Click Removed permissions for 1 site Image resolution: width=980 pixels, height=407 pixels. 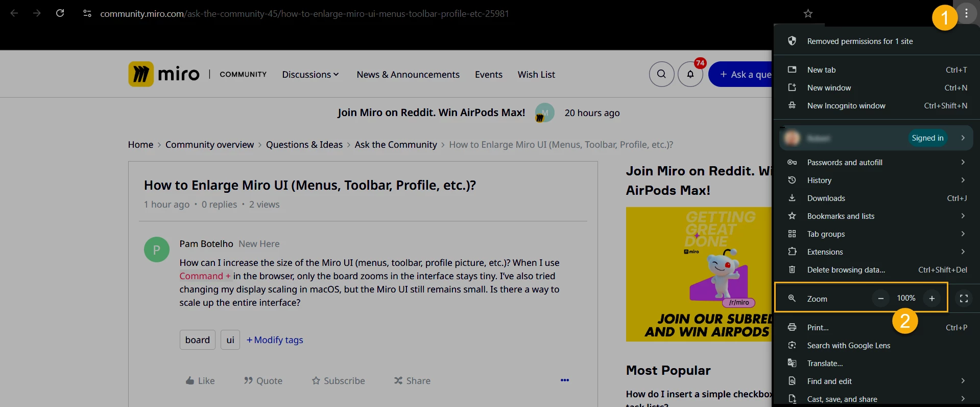[x=876, y=41]
